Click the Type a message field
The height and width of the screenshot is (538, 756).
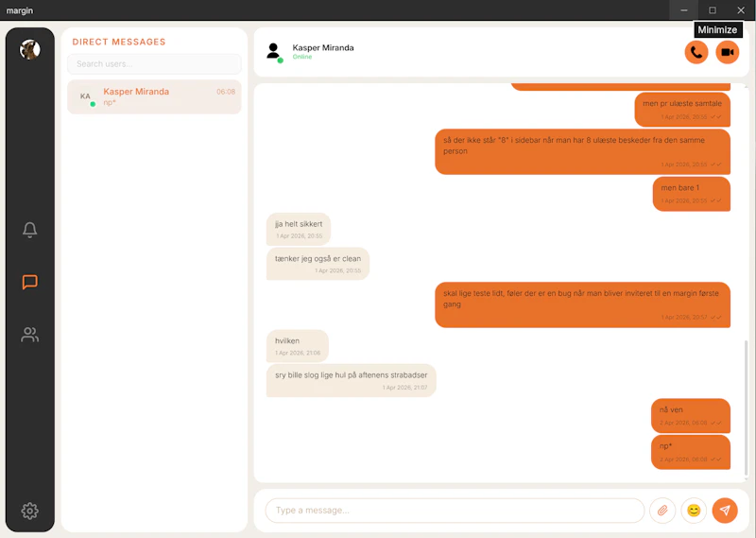point(455,510)
